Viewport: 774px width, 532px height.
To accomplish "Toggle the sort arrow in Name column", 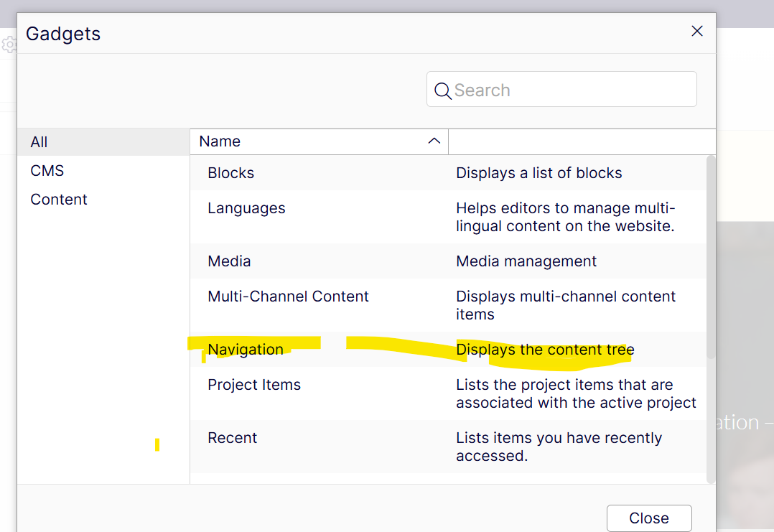I will [434, 141].
